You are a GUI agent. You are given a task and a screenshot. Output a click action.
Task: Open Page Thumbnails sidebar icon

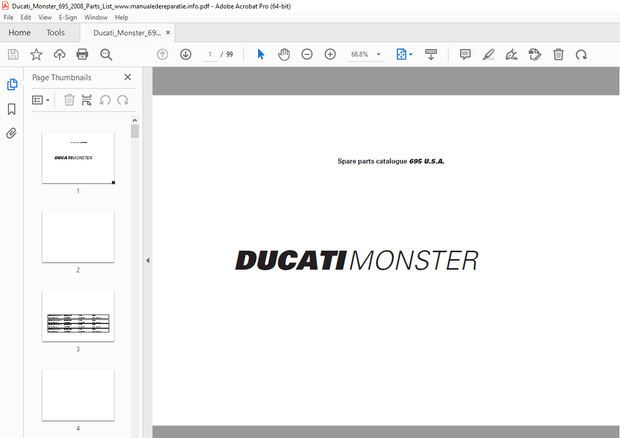[x=12, y=84]
